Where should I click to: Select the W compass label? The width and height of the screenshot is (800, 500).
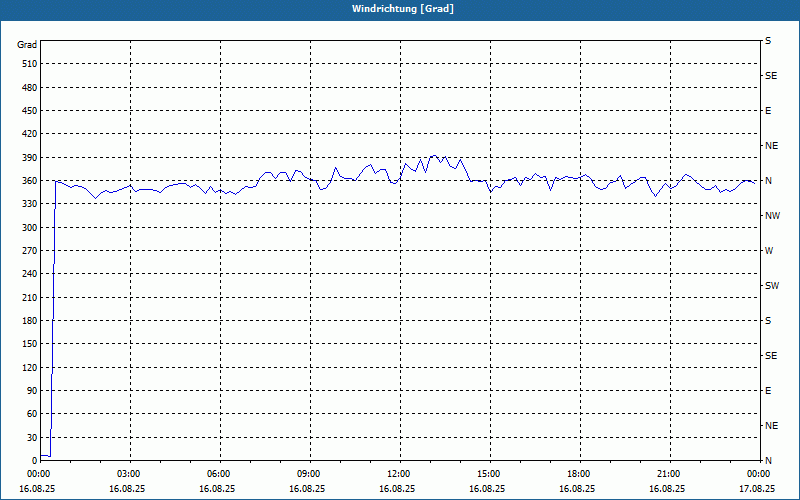[769, 251]
